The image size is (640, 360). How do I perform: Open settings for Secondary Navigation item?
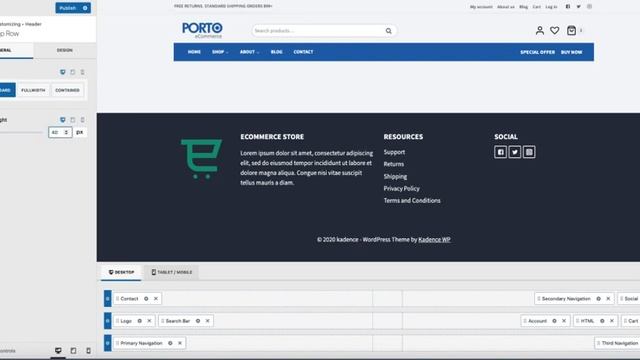[x=598, y=299]
